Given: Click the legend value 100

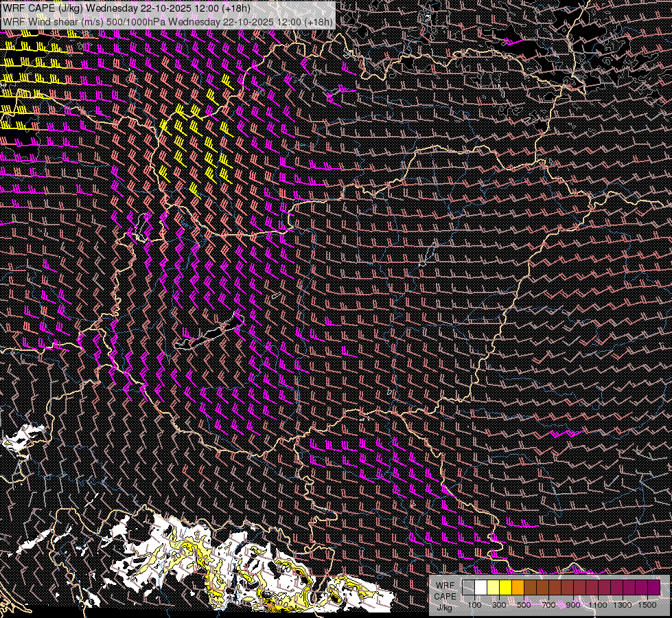Looking at the screenshot, I should (474, 605).
